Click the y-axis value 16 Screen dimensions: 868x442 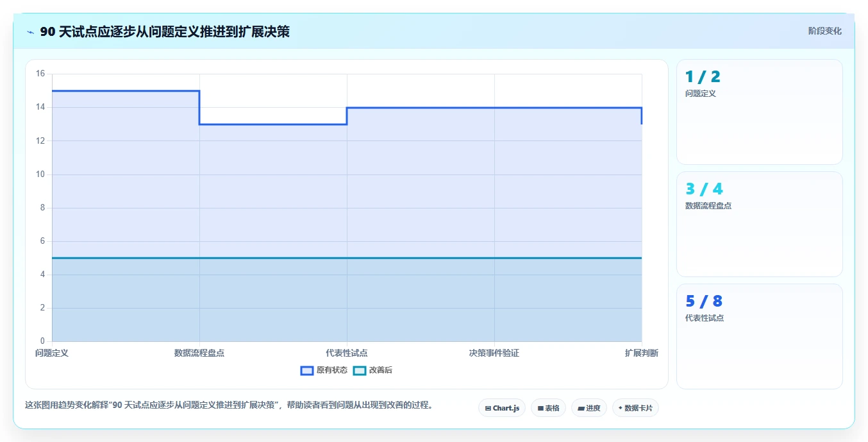[x=40, y=74]
